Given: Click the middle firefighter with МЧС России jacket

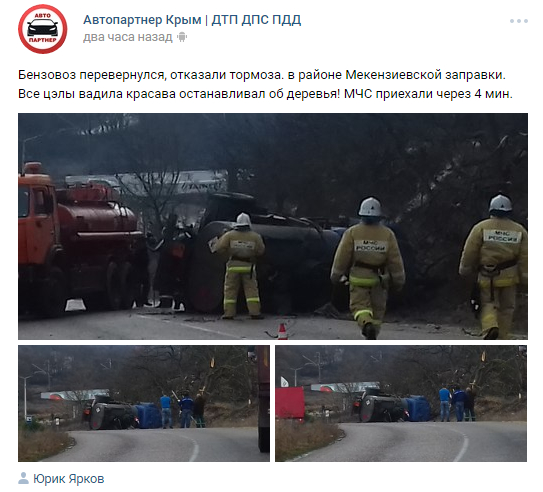Looking at the screenshot, I should coord(368,268).
